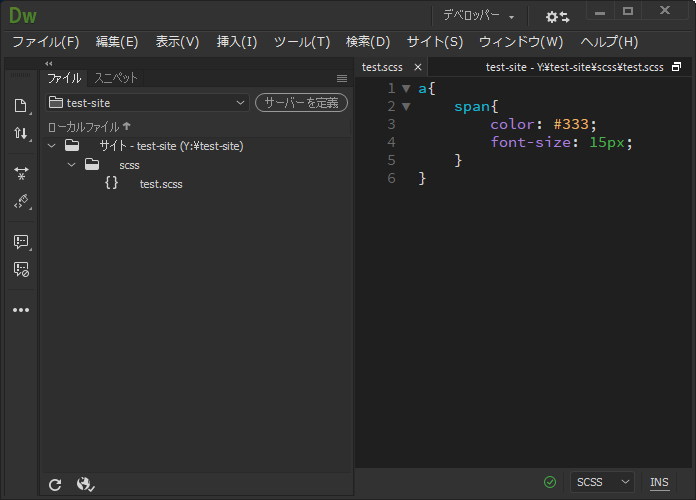Image resolution: width=696 pixels, height=500 pixels.
Task: Sort by ローカルファイル column header
Action: [x=89, y=127]
